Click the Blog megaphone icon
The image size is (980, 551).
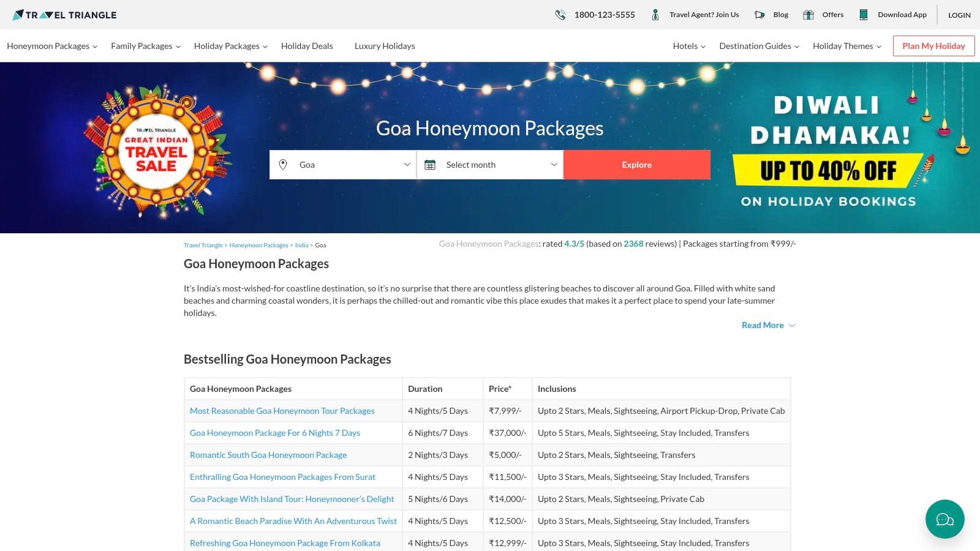point(759,15)
